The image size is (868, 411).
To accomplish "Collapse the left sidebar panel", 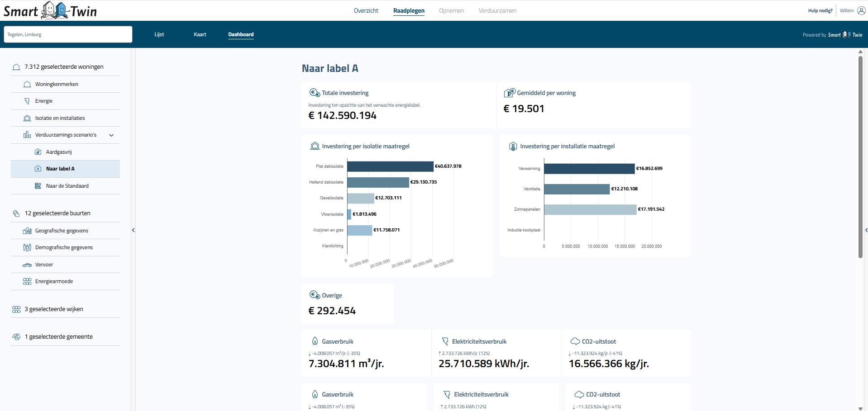I will point(134,230).
